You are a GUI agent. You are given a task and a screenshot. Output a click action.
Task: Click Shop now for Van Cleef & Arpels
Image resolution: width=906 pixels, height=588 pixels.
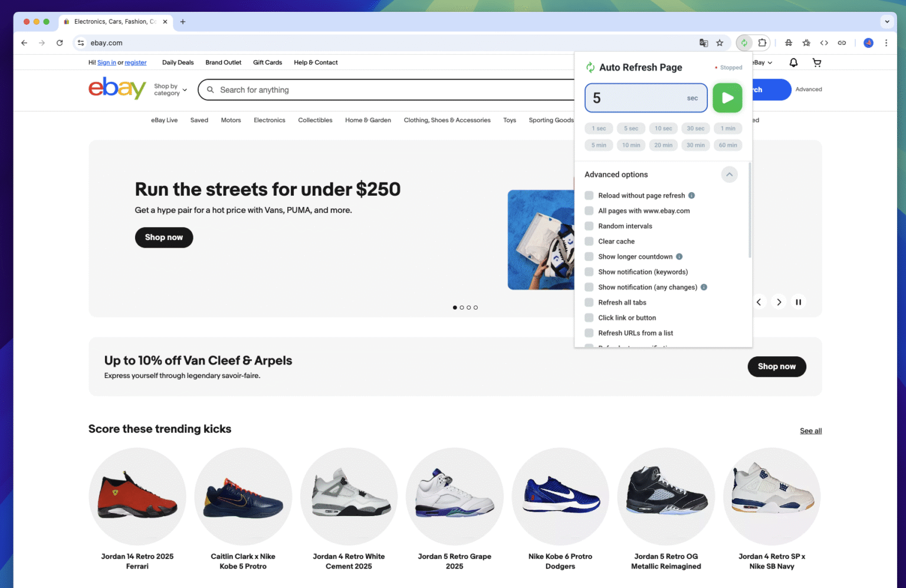(777, 366)
